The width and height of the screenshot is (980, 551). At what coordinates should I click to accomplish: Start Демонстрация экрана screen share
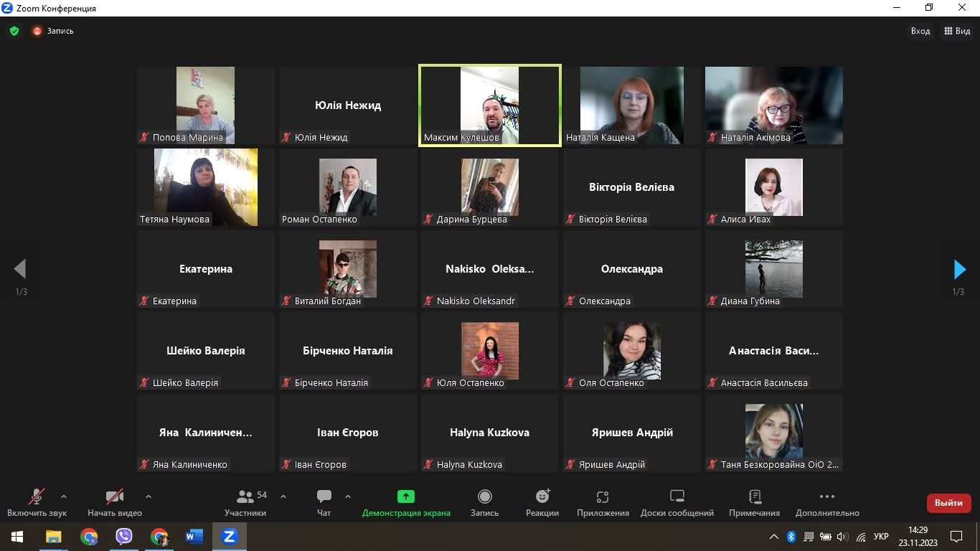(406, 501)
